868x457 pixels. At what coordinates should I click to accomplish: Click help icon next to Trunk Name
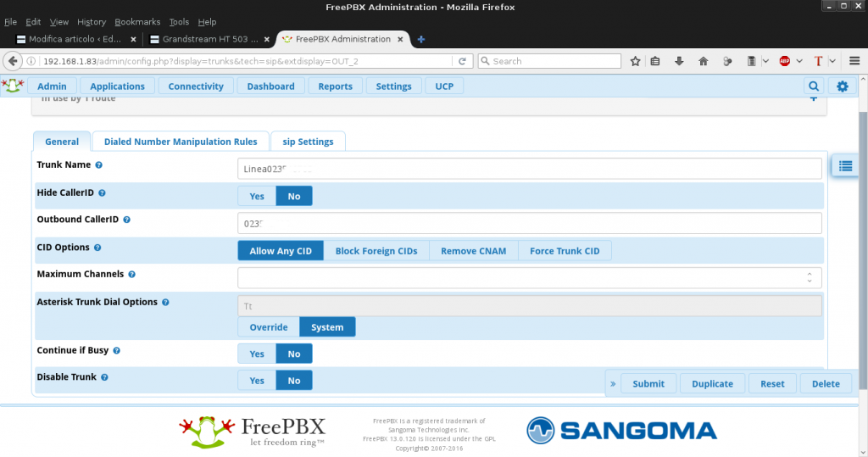click(99, 165)
